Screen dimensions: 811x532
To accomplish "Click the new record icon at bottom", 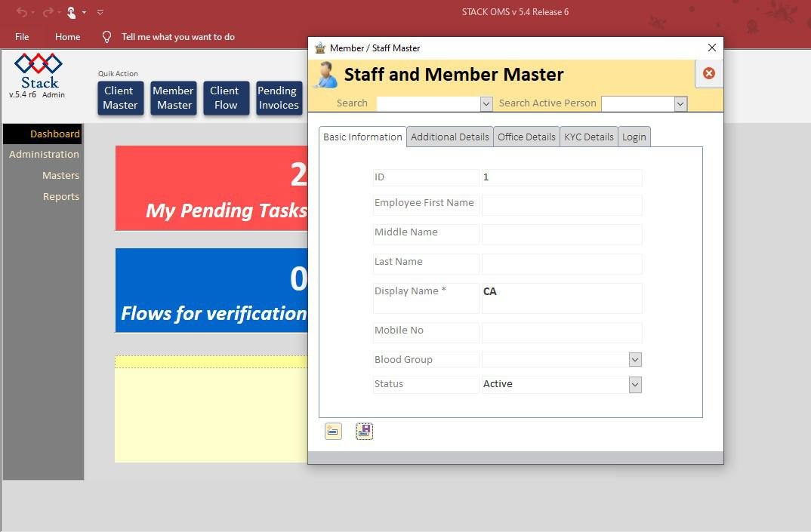I will pos(333,431).
